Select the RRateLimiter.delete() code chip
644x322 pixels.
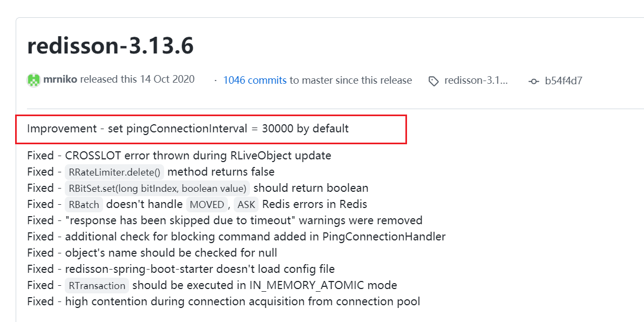(114, 172)
